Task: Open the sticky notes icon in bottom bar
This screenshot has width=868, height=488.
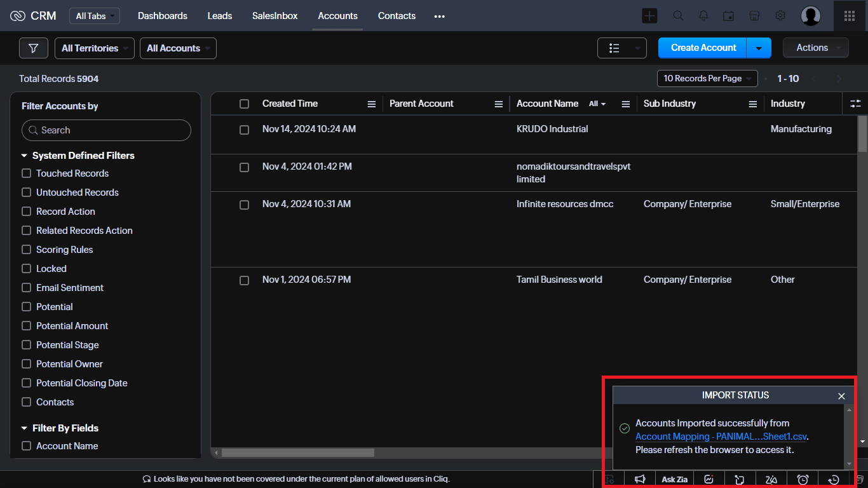Action: [740, 480]
